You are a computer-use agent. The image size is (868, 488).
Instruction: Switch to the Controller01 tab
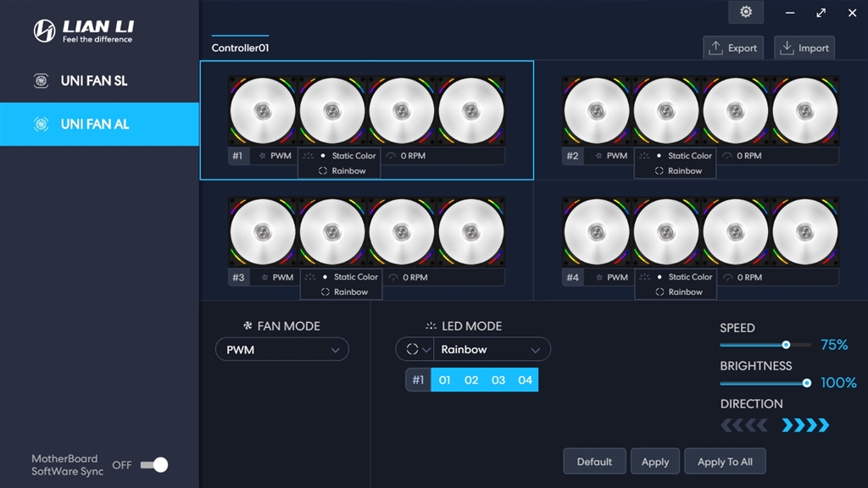(240, 47)
